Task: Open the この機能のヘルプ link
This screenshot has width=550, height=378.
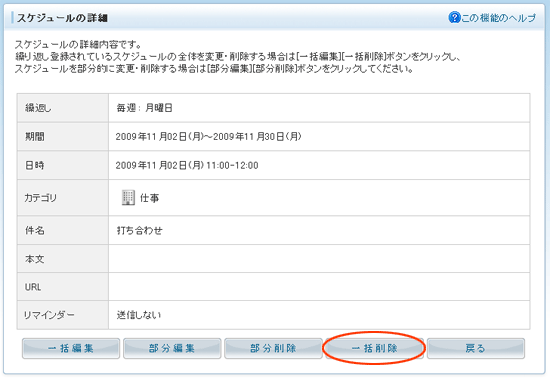Action: (x=498, y=18)
